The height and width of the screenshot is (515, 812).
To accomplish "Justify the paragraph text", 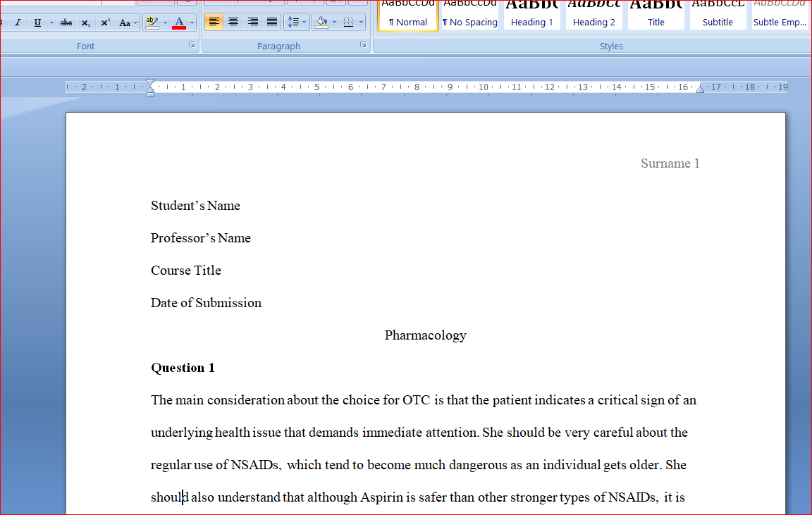I will tap(272, 22).
